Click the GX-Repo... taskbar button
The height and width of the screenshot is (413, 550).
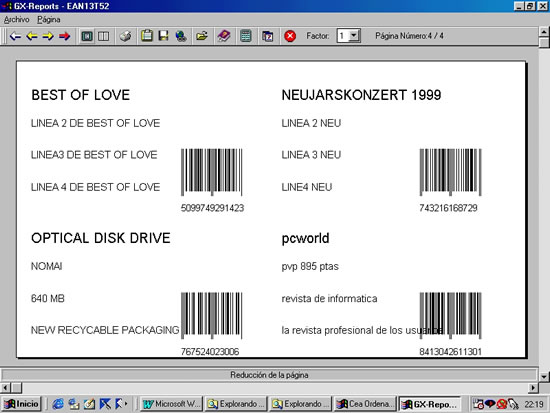pyautogui.click(x=430, y=404)
